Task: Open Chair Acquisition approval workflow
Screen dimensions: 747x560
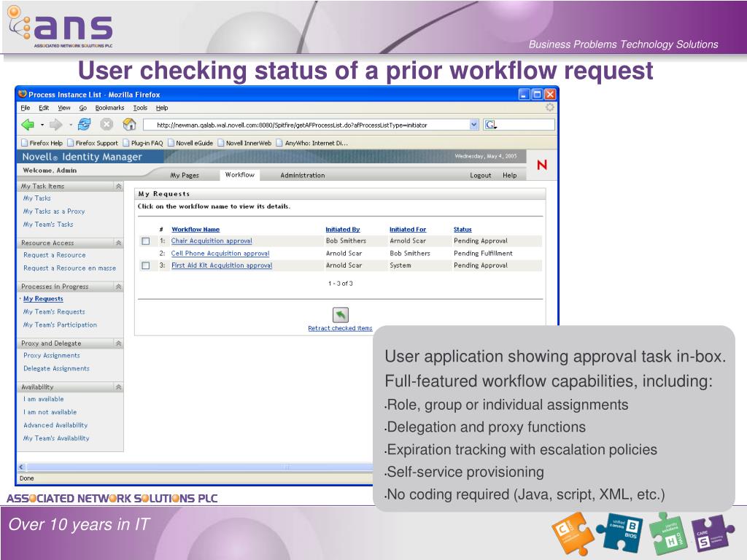Action: [212, 241]
